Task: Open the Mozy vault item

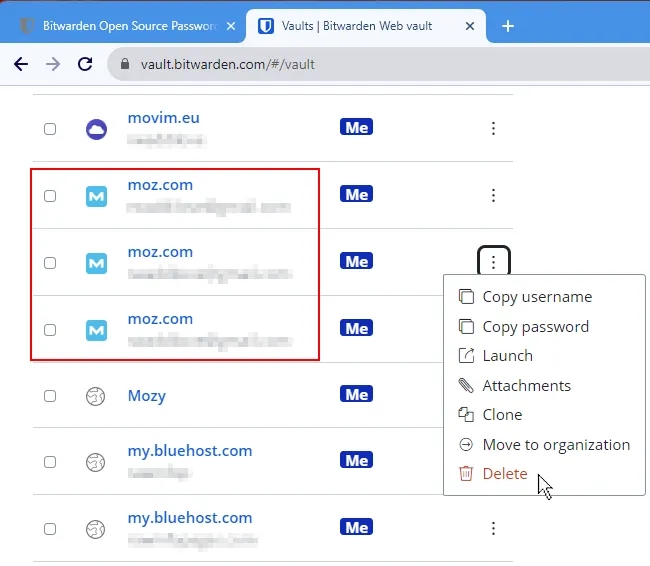Action: 147,396
